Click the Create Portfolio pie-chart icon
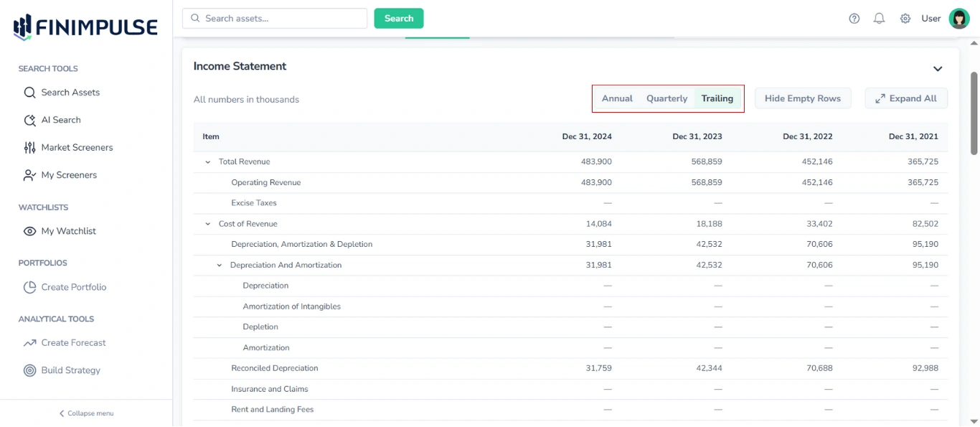This screenshot has width=980, height=427. point(29,286)
